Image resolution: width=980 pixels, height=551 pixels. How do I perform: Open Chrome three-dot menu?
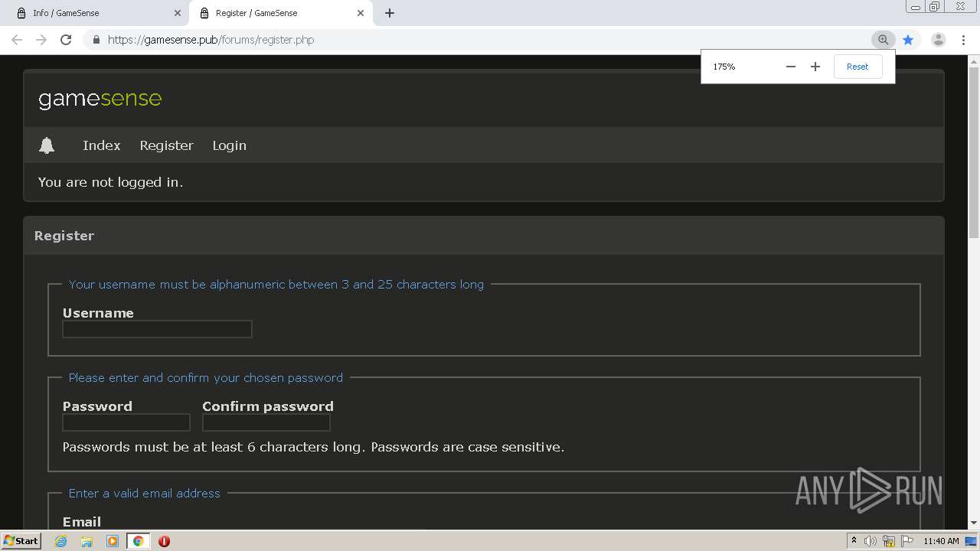[x=963, y=40]
